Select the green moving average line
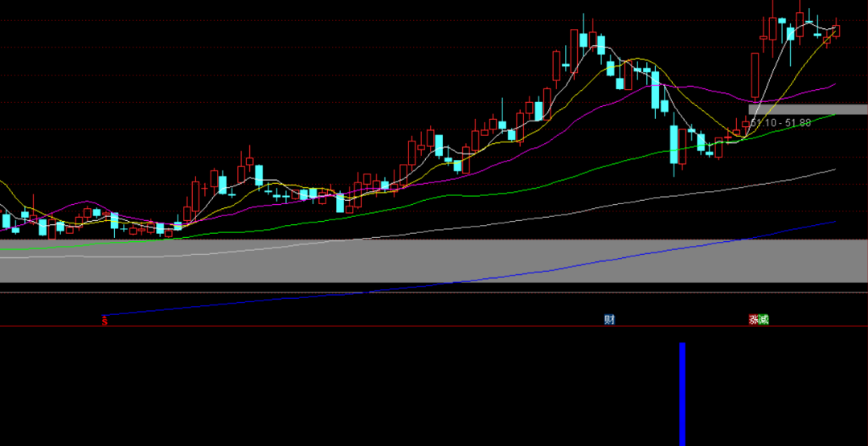Screen dimensions: 868x446 pyautogui.click(x=563, y=177)
